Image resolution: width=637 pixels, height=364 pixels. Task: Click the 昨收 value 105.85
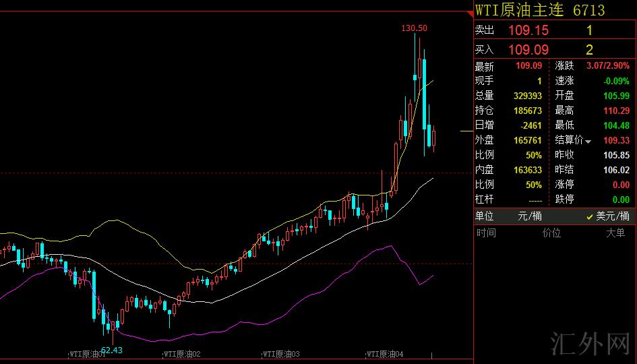coord(616,155)
